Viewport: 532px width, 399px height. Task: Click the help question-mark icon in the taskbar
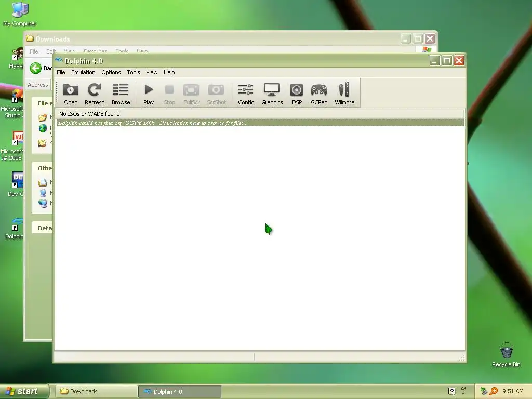point(451,391)
